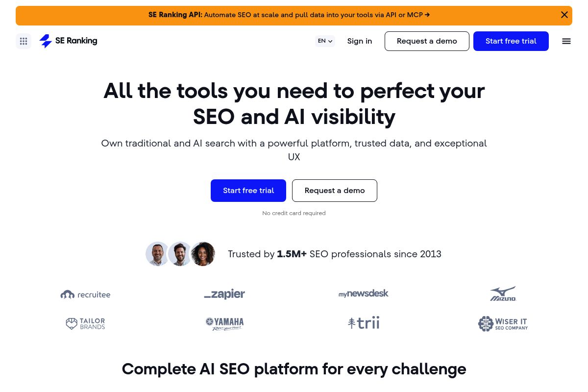This screenshot has width=588, height=392.
Task: Select the Yamaha brand logo
Action: point(224,324)
